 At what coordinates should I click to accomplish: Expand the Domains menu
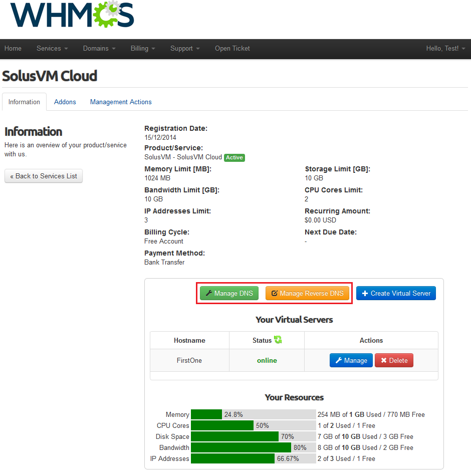[99, 49]
